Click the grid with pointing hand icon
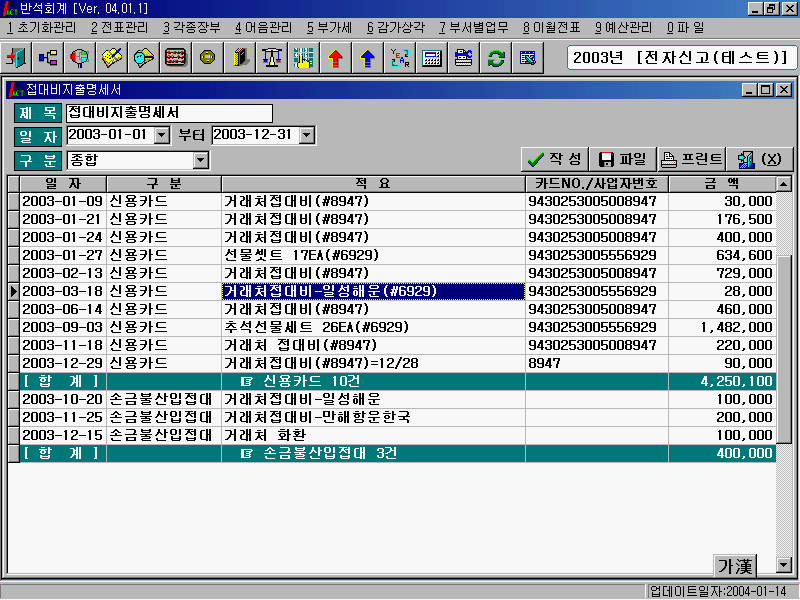Image resolution: width=800 pixels, height=600 pixels. pos(303,58)
